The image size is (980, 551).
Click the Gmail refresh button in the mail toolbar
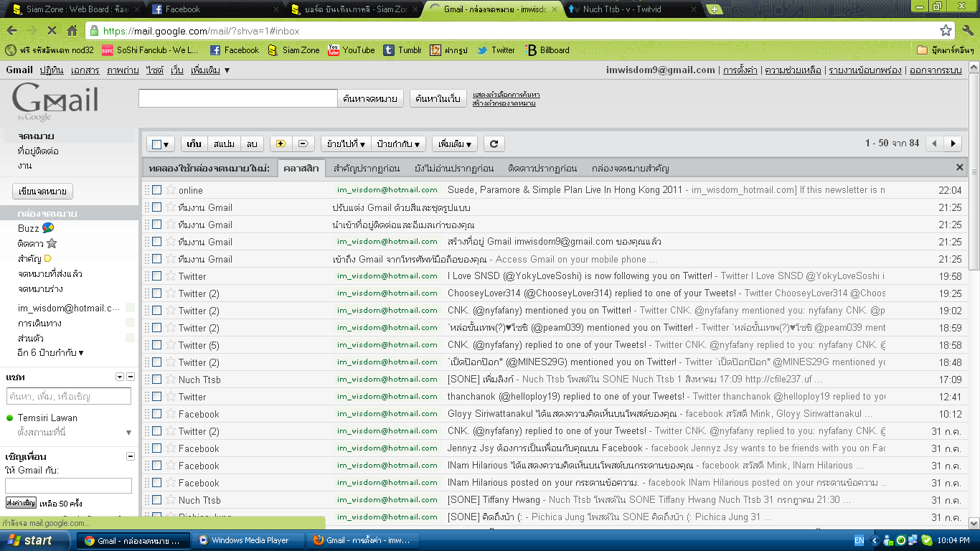(494, 143)
